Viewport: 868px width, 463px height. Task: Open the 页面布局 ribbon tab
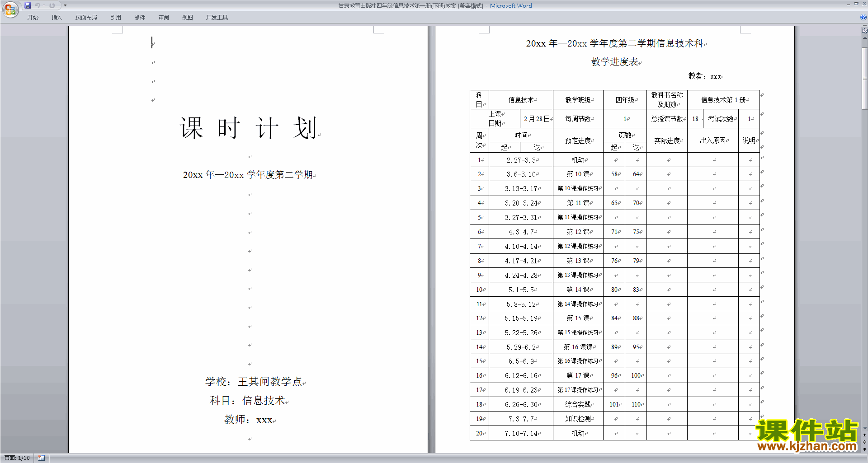[x=86, y=18]
